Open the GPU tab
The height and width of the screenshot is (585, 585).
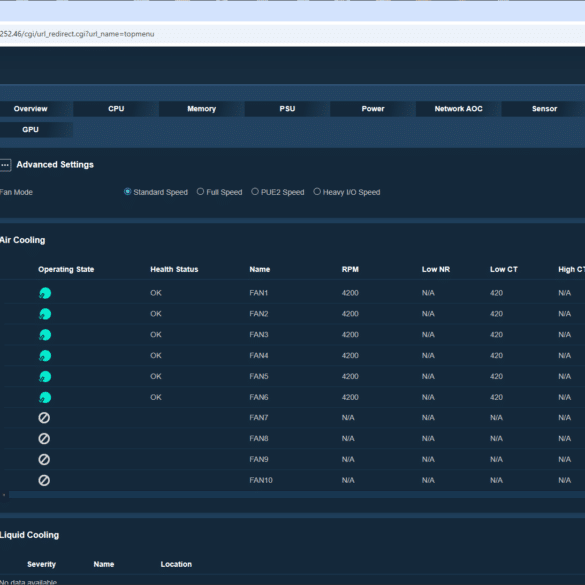(x=31, y=130)
